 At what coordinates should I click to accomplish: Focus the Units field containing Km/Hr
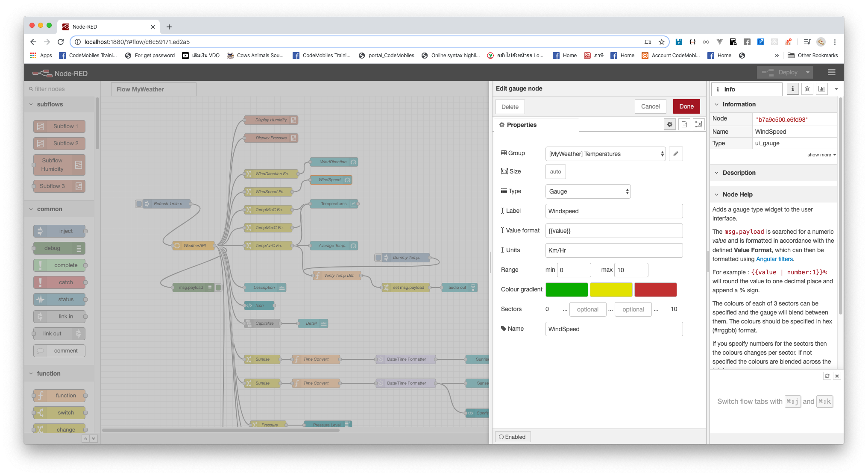[x=614, y=250]
